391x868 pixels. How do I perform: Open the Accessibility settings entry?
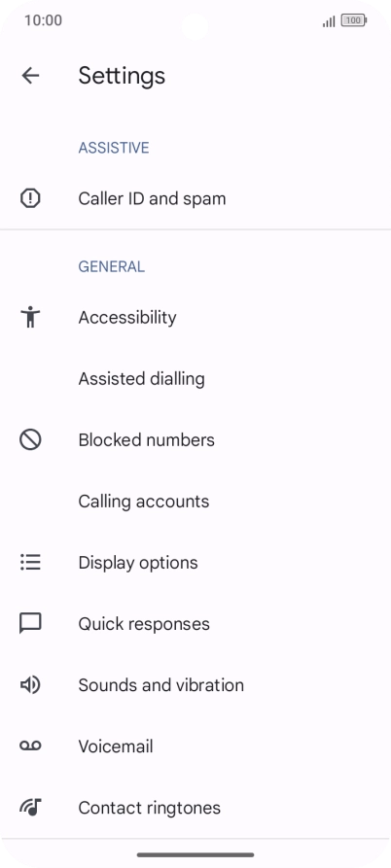pyautogui.click(x=195, y=317)
